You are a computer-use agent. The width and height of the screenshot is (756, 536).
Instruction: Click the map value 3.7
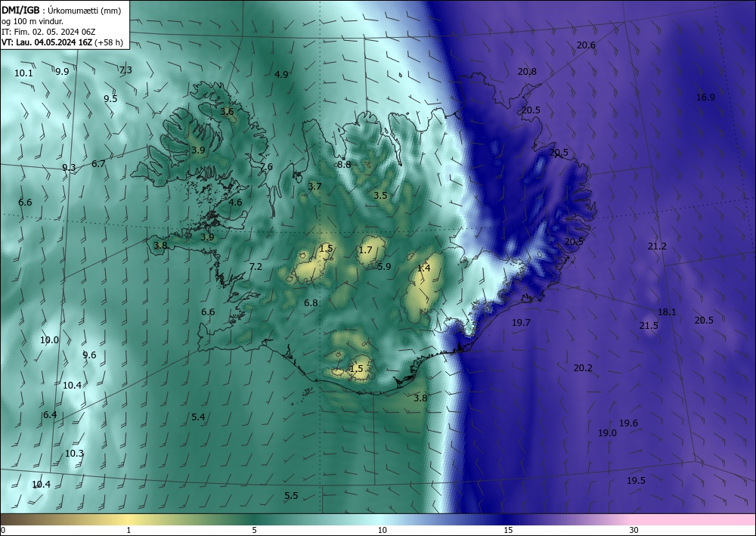pos(314,187)
